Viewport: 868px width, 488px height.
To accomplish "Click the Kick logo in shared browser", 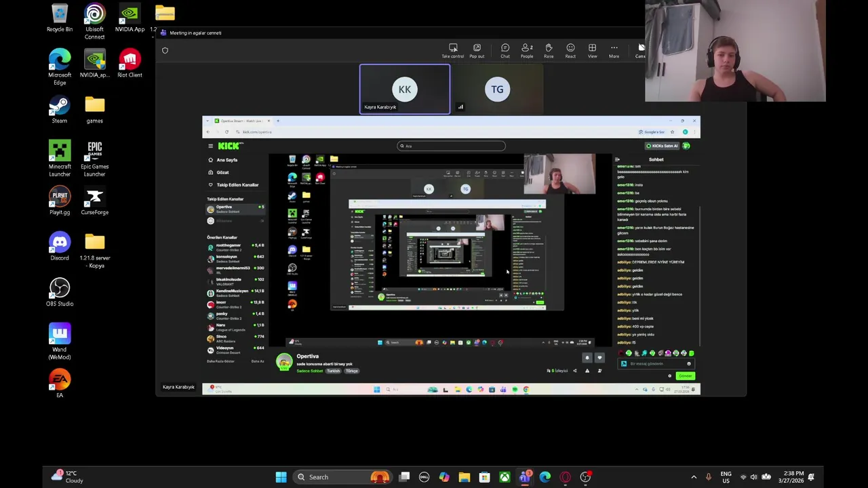I will [x=229, y=146].
